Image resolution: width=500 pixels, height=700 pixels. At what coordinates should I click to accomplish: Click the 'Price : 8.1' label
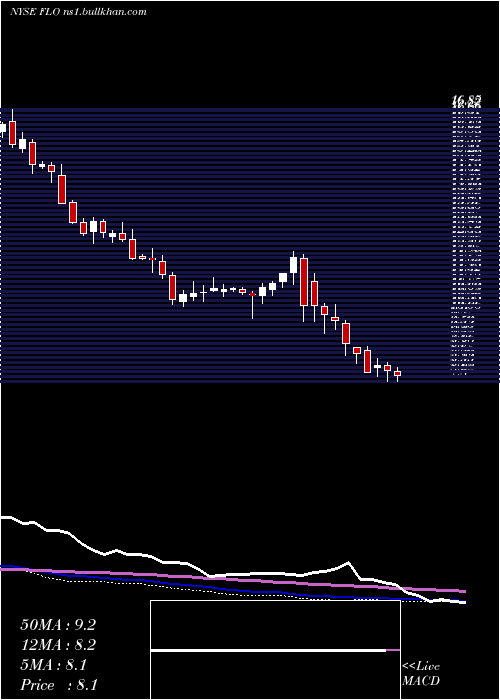pyautogui.click(x=59, y=685)
